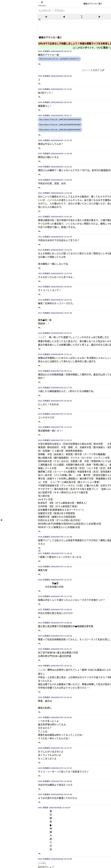The height and width of the screenshot is (868, 111).
Task: Reply to post 0028 練馬大根
Action: point(39,574)
